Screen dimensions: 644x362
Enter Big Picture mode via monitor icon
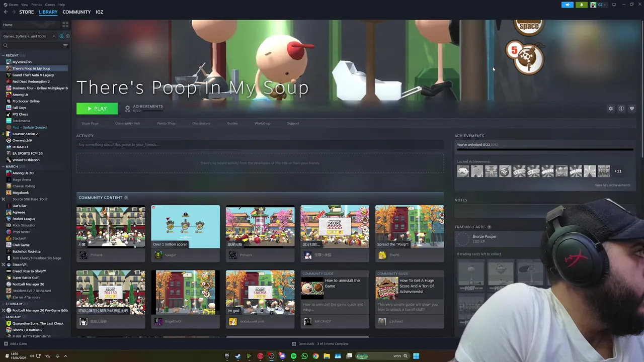(x=614, y=5)
